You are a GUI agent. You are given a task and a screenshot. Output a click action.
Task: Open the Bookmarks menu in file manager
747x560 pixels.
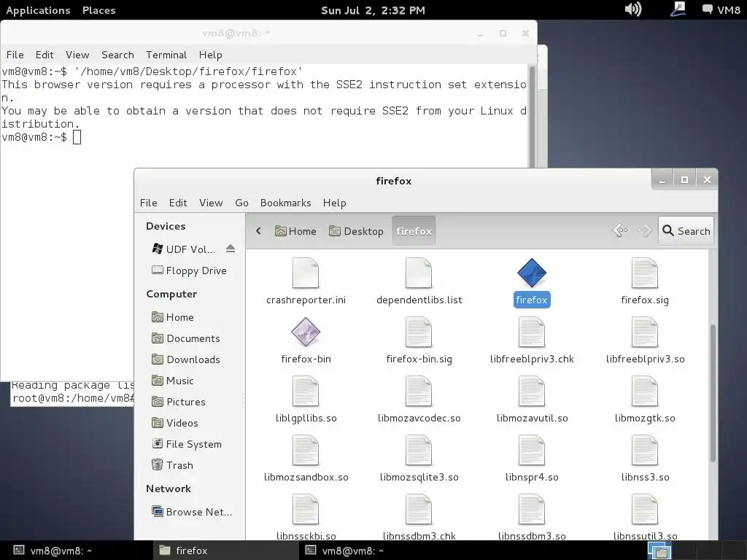pyautogui.click(x=285, y=203)
